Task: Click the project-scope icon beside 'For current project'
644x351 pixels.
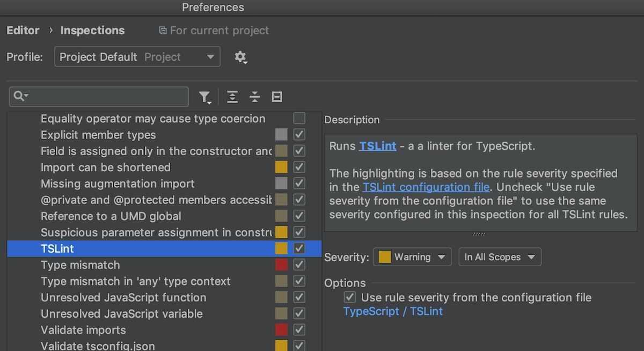Action: (x=162, y=31)
